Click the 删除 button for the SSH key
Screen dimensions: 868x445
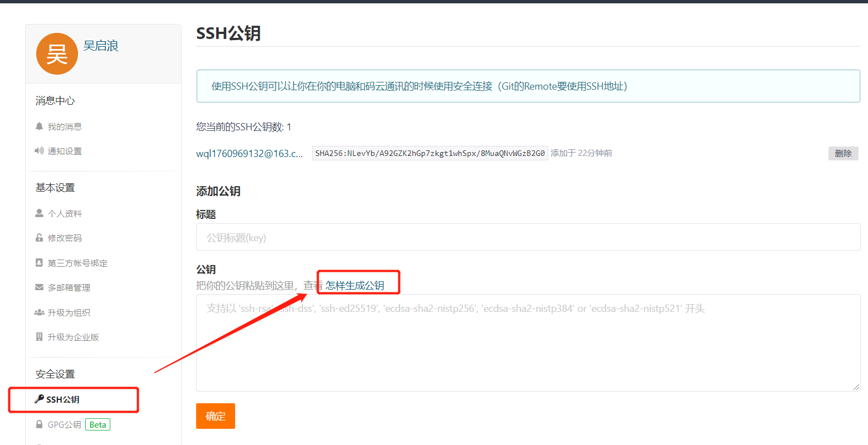[x=843, y=153]
